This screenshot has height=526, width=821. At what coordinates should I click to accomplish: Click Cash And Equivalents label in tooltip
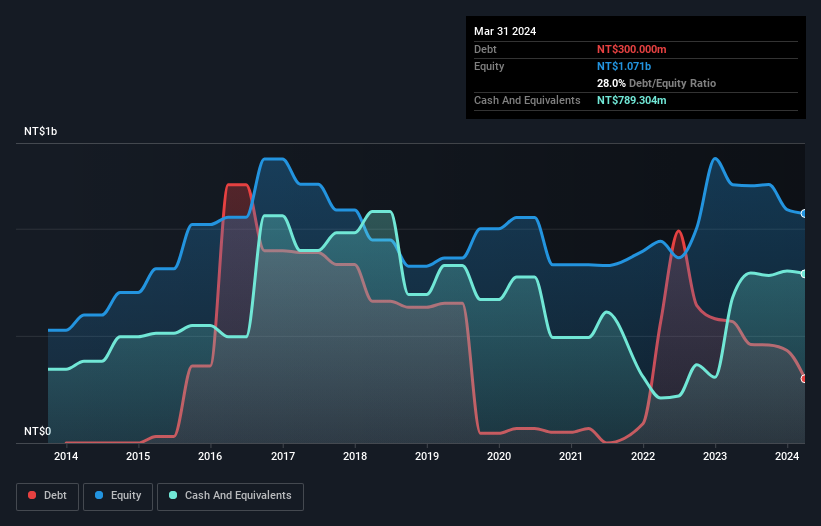pos(527,100)
